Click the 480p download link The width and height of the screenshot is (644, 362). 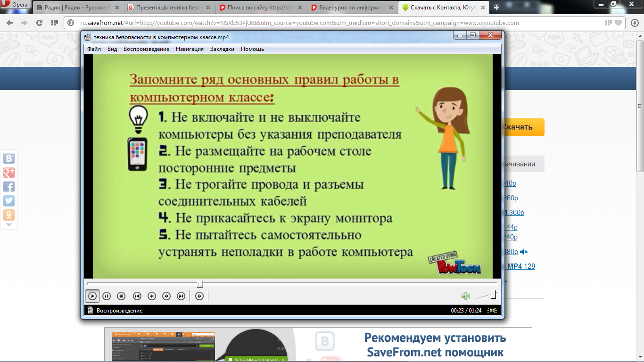[x=511, y=252]
